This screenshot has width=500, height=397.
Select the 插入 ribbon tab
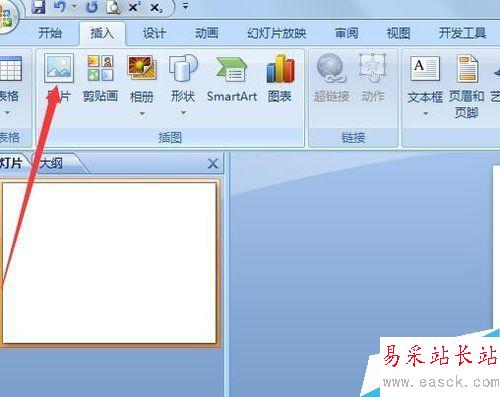[x=102, y=33]
